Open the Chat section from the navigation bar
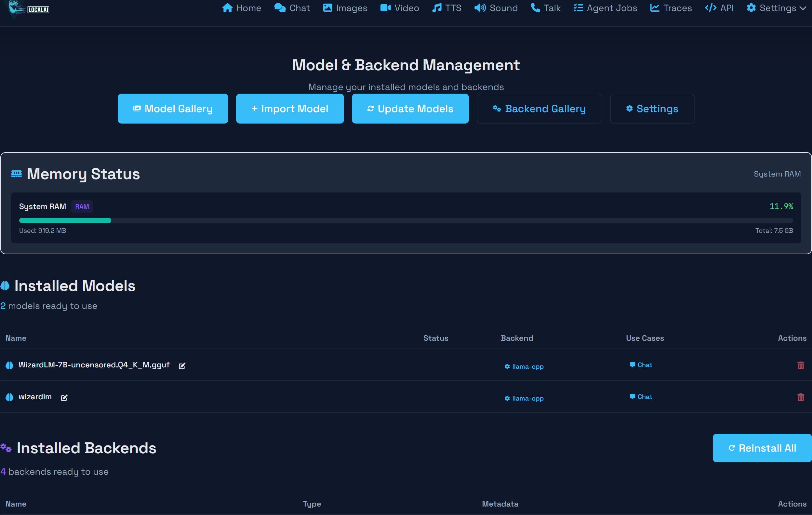 292,8
